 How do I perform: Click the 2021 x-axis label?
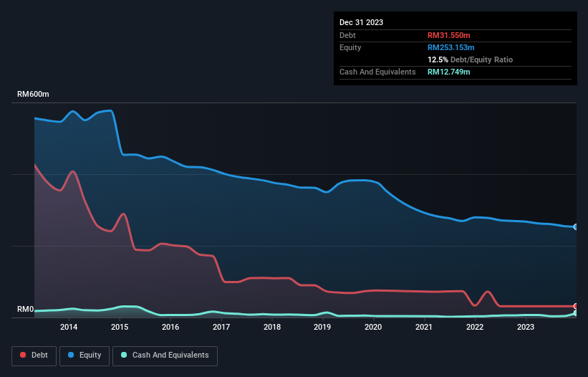point(424,327)
